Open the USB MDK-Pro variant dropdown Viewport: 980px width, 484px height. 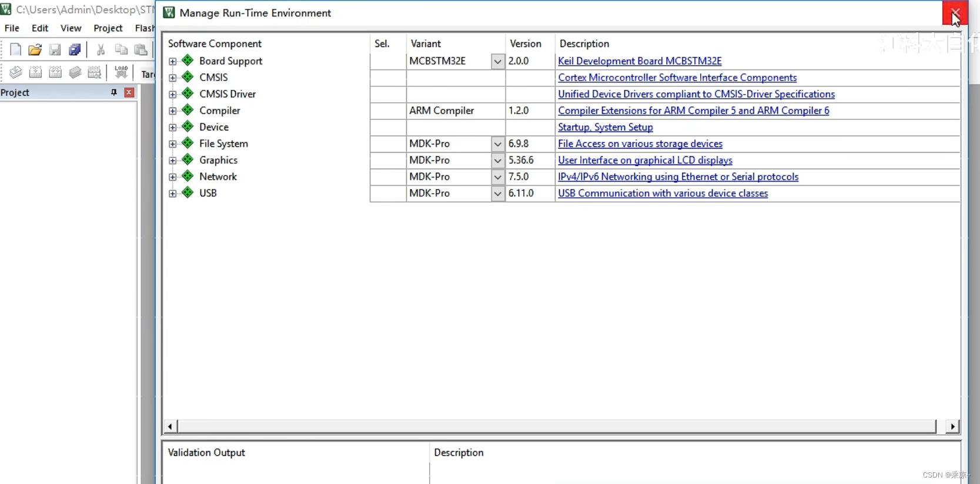pyautogui.click(x=497, y=193)
